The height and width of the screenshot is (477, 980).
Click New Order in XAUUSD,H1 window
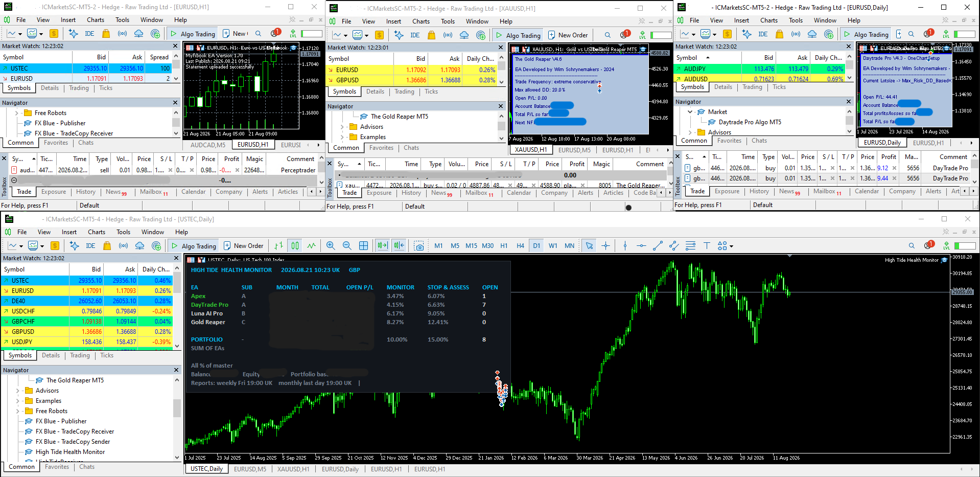pyautogui.click(x=568, y=35)
